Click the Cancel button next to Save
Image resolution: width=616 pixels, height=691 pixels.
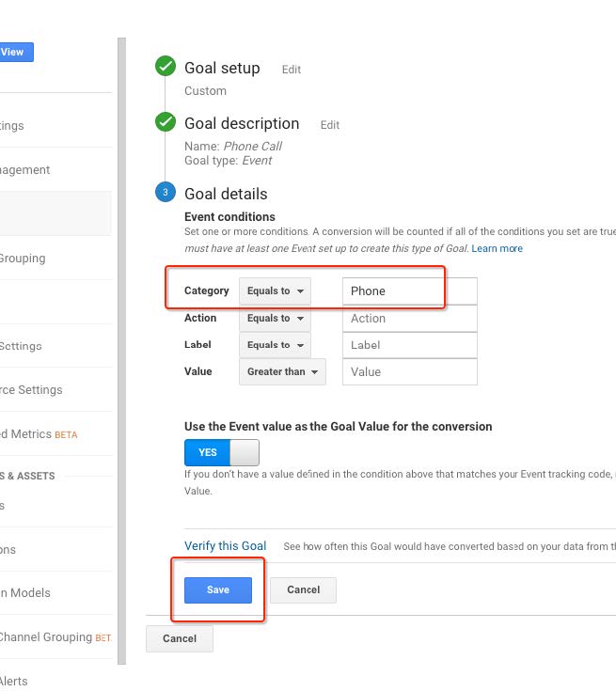point(303,590)
